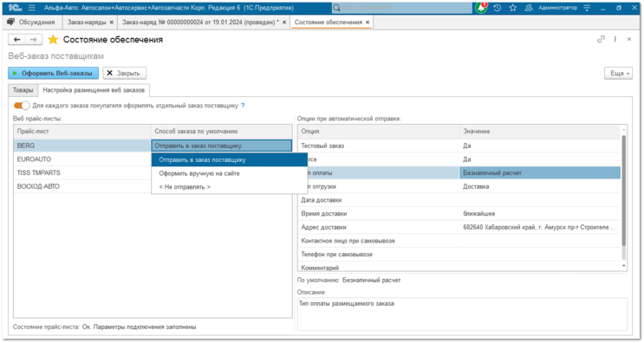Click the Безналичный расчет value cell
644x343 pixels.
tap(540, 172)
